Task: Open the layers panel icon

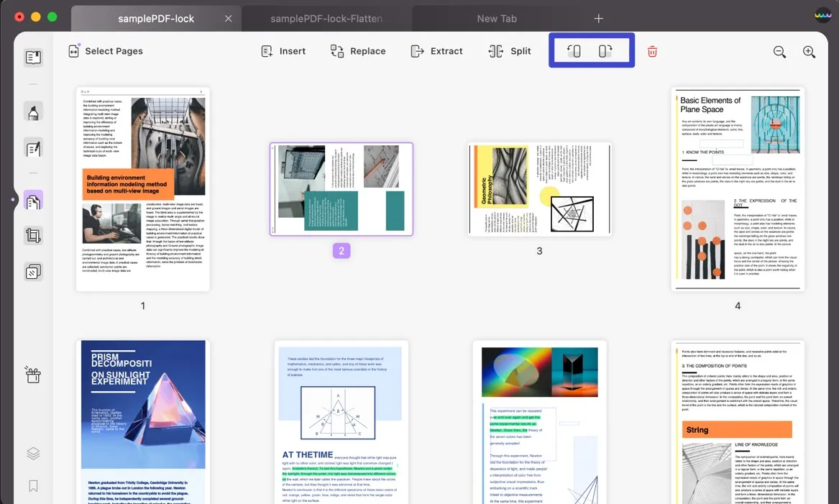Action: pyautogui.click(x=33, y=453)
